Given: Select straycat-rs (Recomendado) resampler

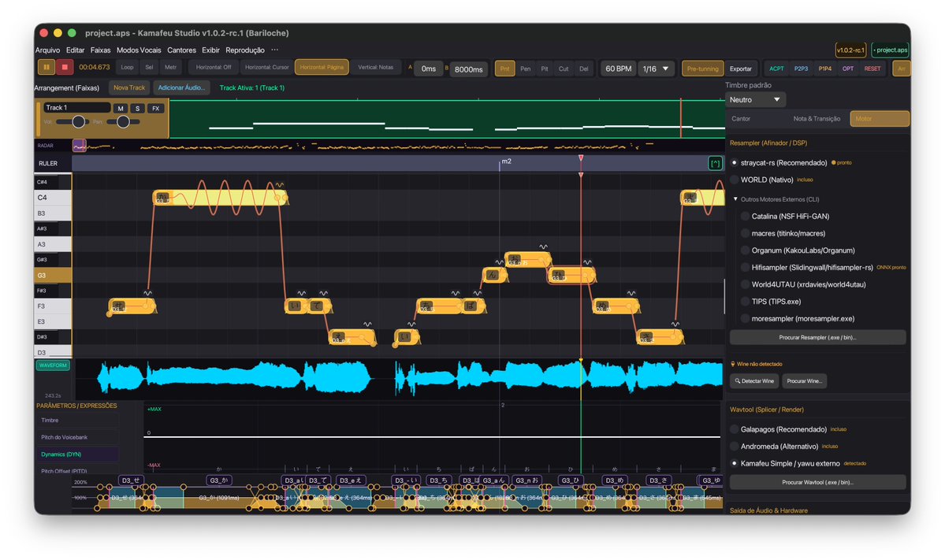Looking at the screenshot, I should click(777, 162).
